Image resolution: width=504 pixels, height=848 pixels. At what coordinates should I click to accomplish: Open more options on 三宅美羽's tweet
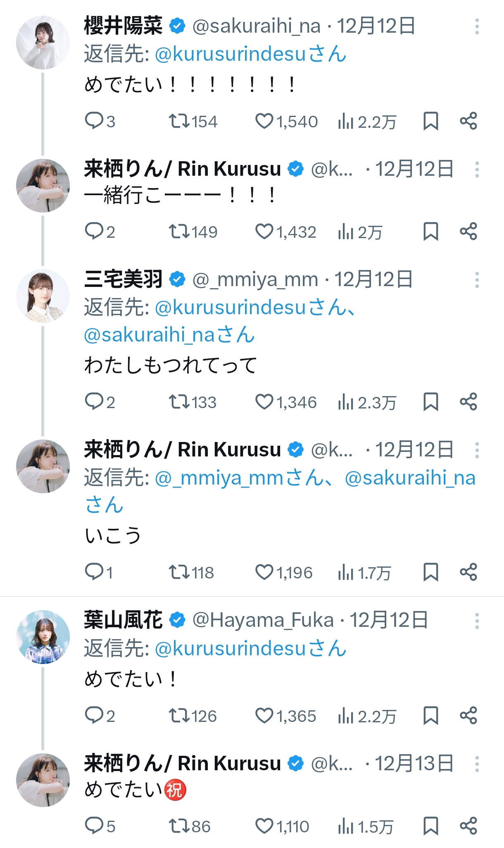click(477, 280)
